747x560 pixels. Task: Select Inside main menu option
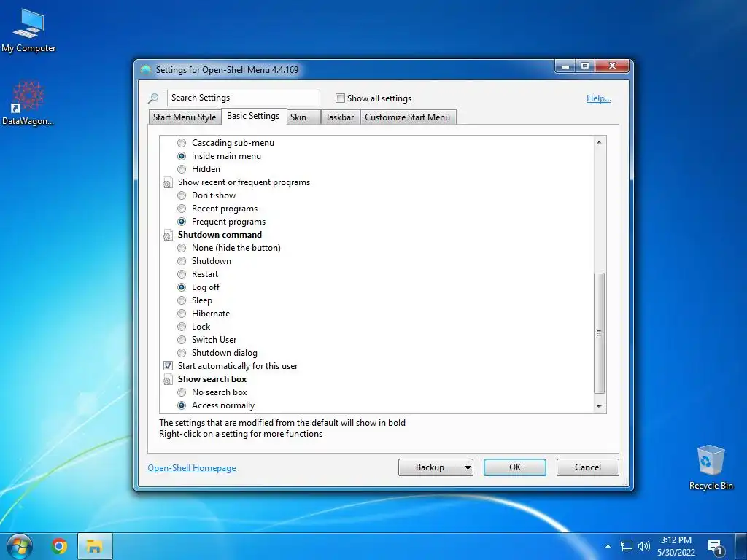click(x=182, y=156)
